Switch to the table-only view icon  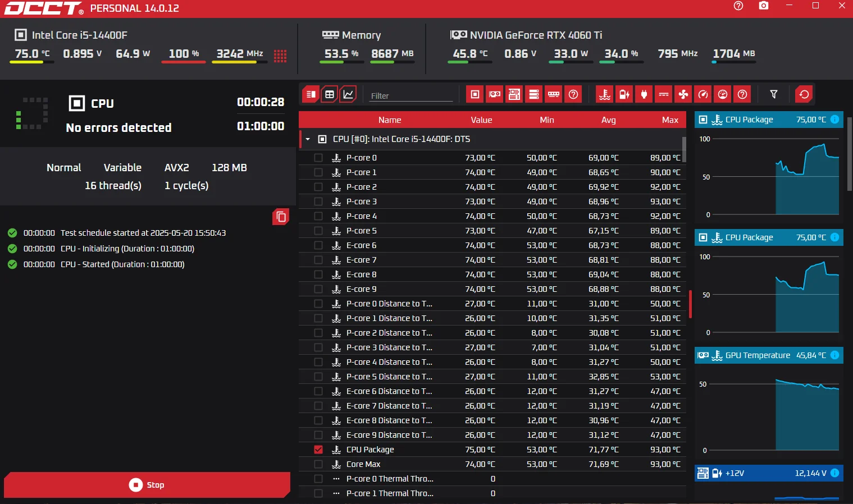coord(330,94)
